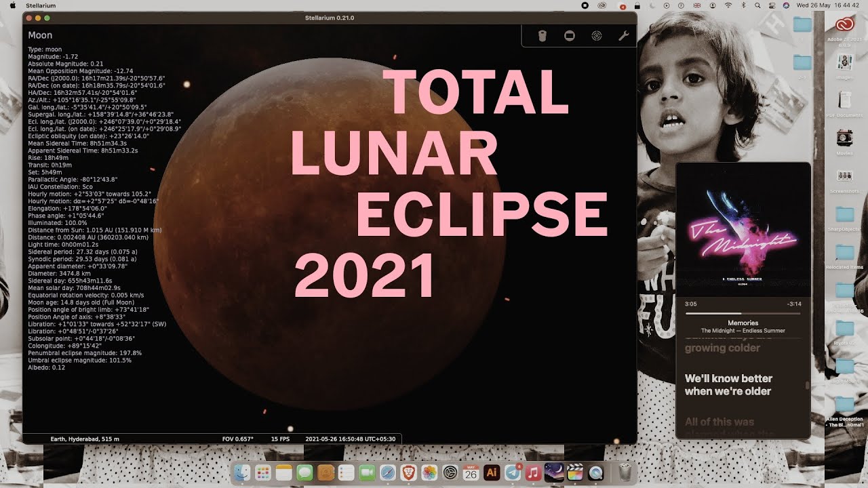The image size is (868, 488).
Task: Launch FaceTime from the dock
Action: click(367, 472)
